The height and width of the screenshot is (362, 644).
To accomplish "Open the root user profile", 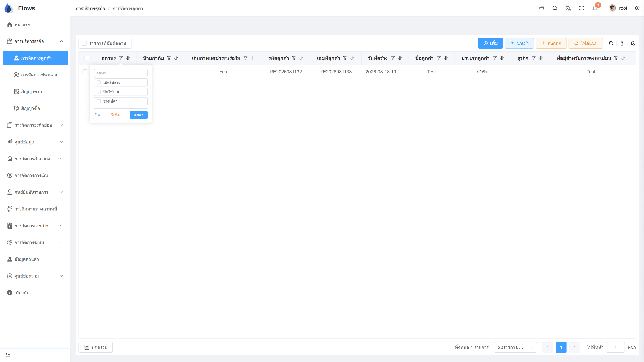I will click(x=618, y=8).
